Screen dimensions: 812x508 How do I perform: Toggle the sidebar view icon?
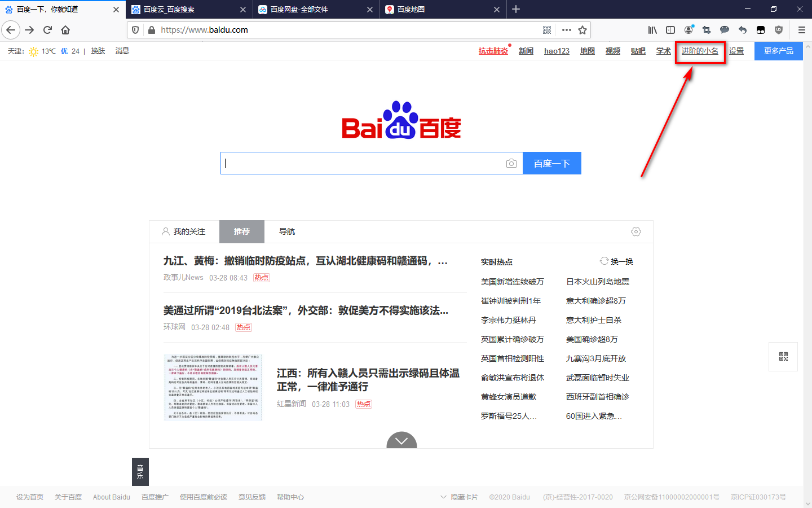point(670,30)
